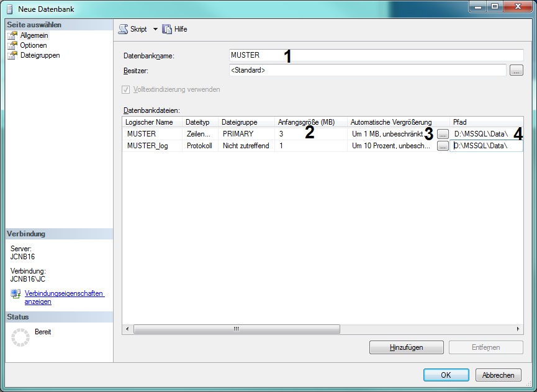Select the Dateigruppen page
The height and width of the screenshot is (392, 537).
click(40, 55)
